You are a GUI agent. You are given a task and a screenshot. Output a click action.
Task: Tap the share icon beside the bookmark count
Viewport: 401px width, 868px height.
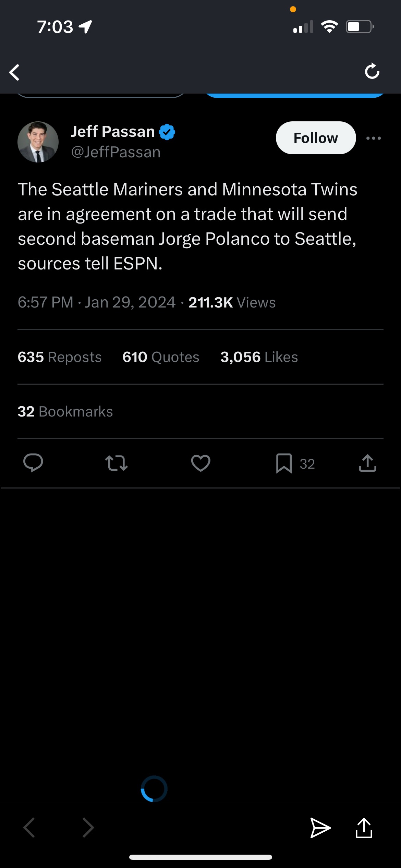367,463
